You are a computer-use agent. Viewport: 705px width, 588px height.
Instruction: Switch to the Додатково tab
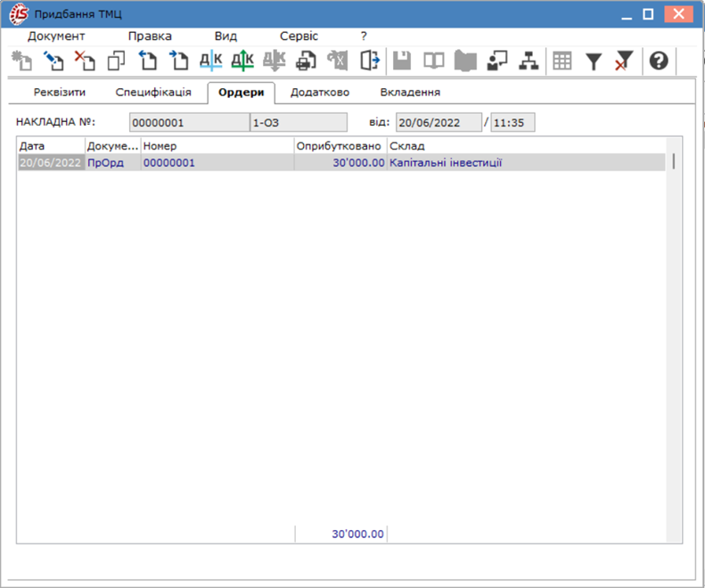[320, 92]
